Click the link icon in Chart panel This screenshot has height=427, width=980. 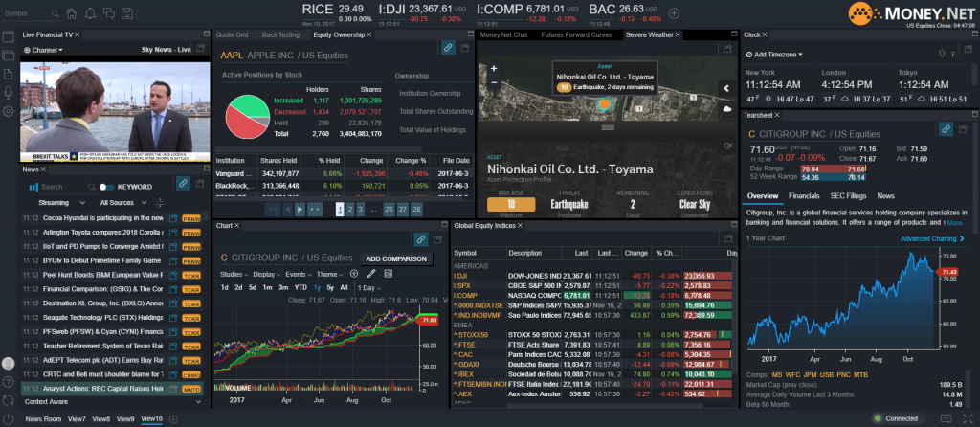(x=419, y=238)
